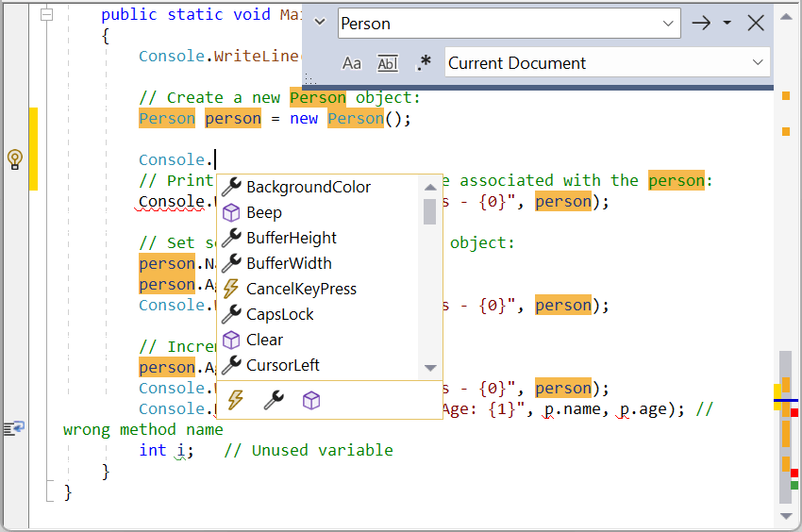This screenshot has height=532, width=802.
Task: Click the 'new' keyword
Action: (304, 118)
